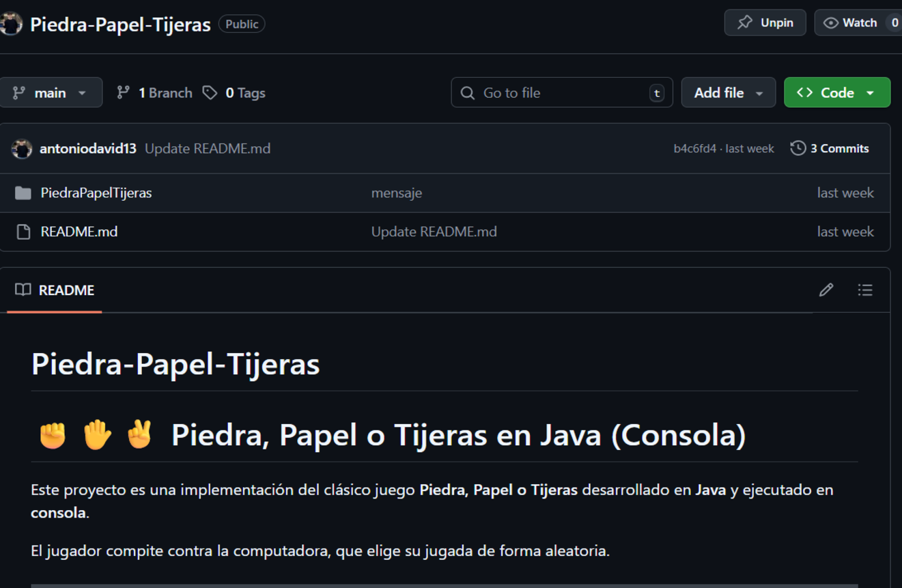The image size is (902, 588).
Task: Click inside the Go to file search field
Action: point(560,92)
